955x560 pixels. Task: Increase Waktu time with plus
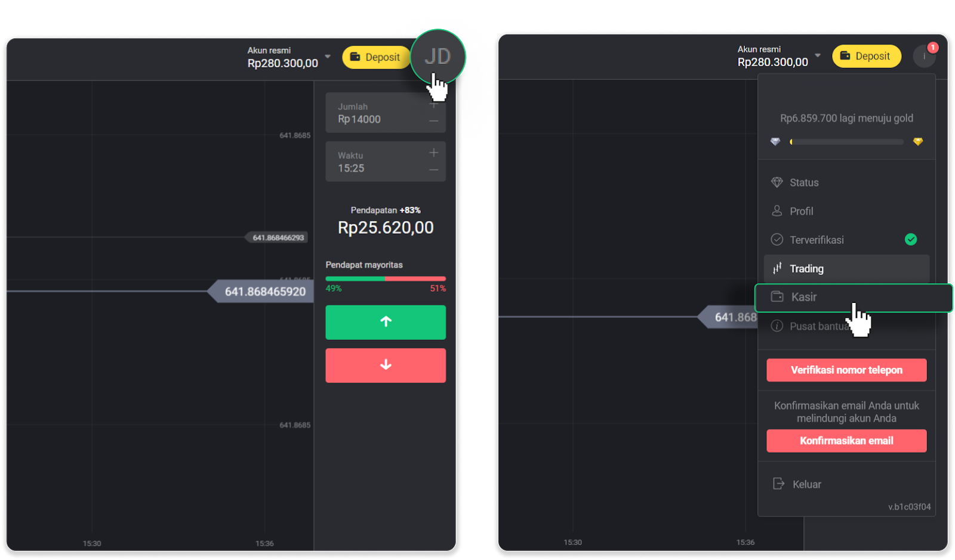click(434, 153)
